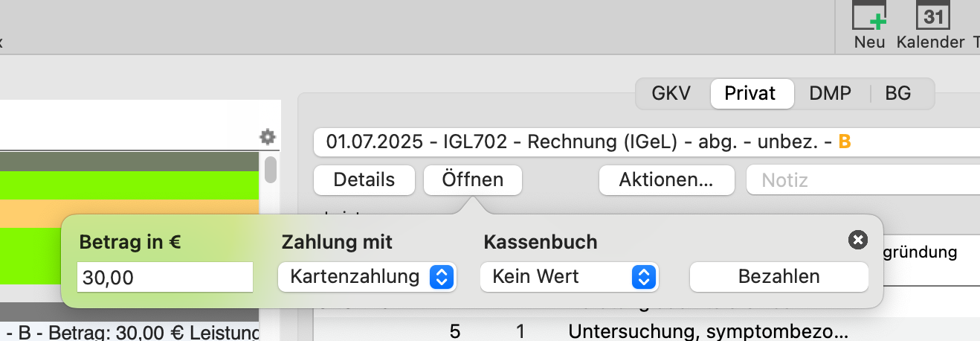Expand the IGL702 Rechnung invoice selector
The image size is (980, 341).
click(x=647, y=141)
